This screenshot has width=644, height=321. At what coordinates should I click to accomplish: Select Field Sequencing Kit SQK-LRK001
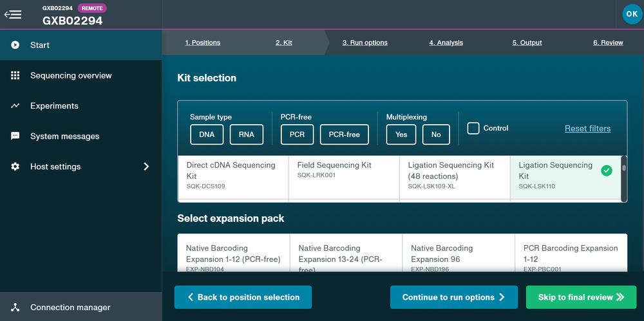344,177
